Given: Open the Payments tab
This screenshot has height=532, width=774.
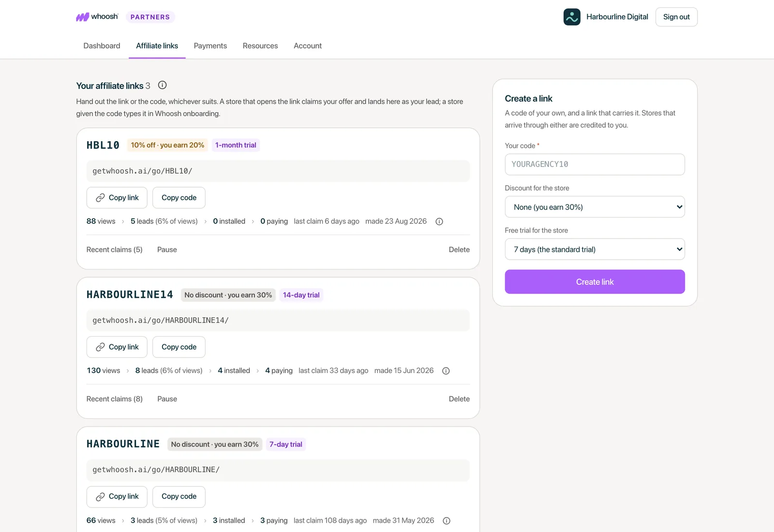Looking at the screenshot, I should (x=210, y=46).
